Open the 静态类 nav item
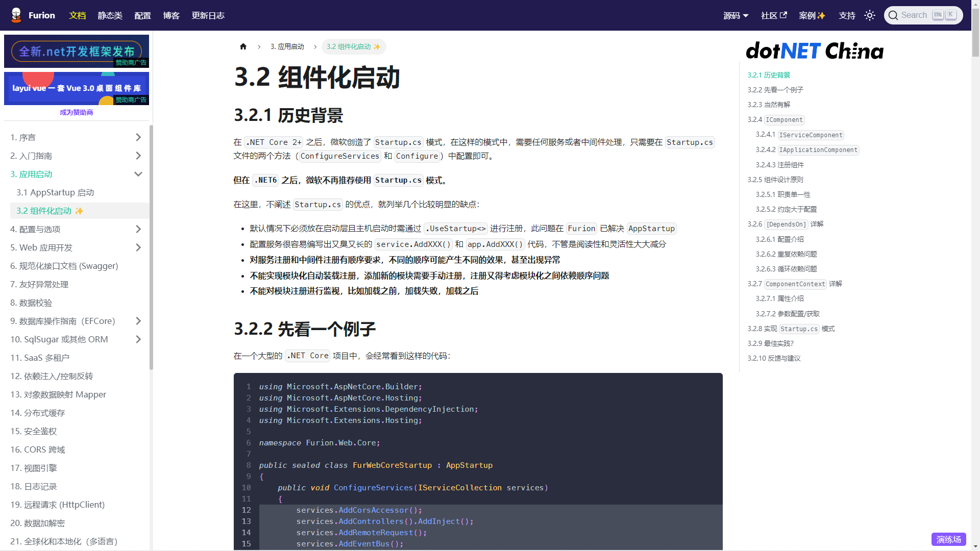 click(110, 15)
